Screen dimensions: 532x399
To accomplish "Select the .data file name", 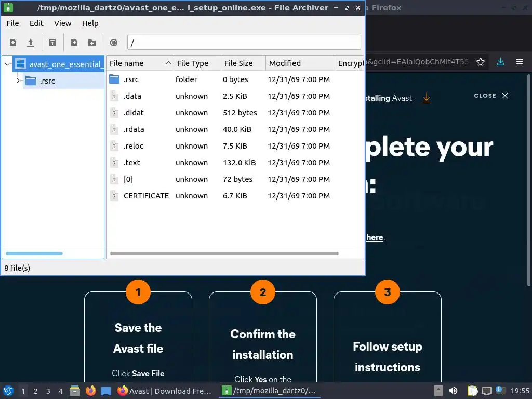I will tap(132, 96).
